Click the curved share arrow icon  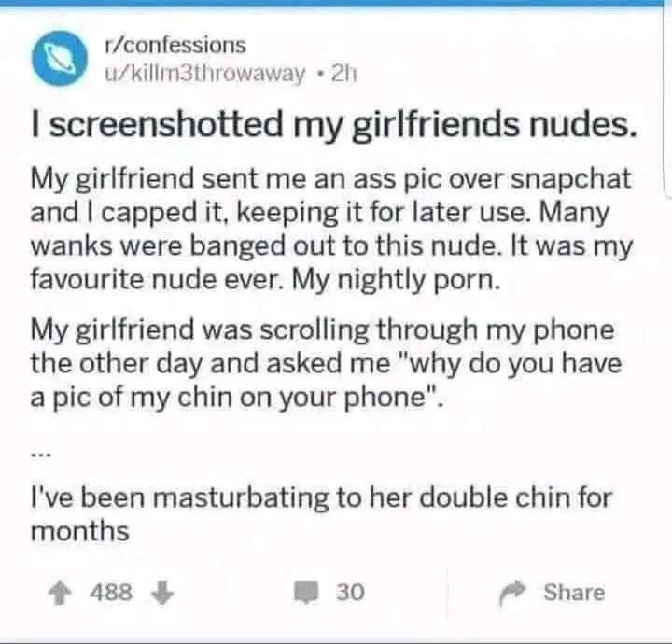[512, 593]
